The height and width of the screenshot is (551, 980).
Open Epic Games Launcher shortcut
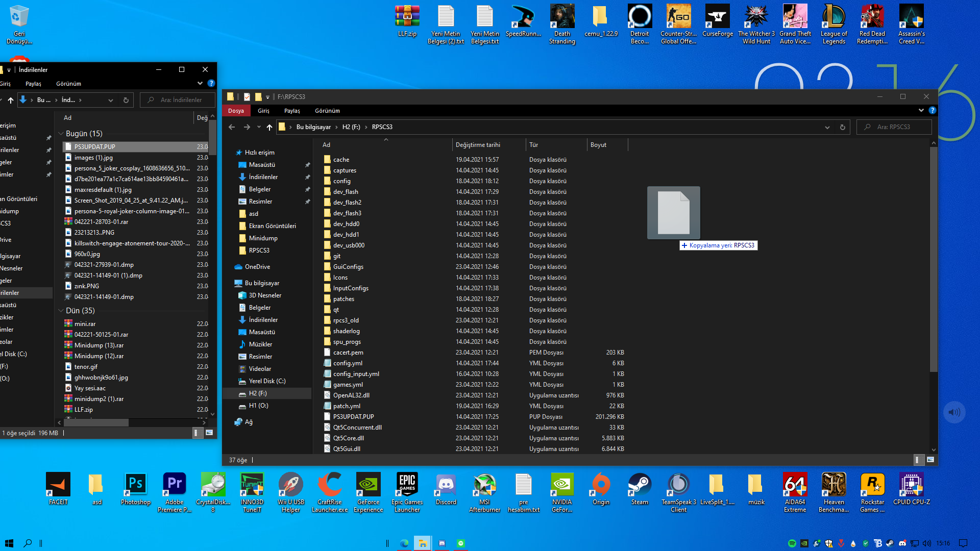pos(407,492)
